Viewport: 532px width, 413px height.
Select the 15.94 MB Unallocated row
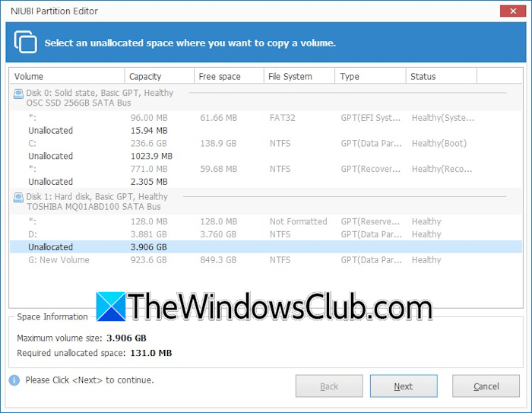pyautogui.click(x=266, y=130)
